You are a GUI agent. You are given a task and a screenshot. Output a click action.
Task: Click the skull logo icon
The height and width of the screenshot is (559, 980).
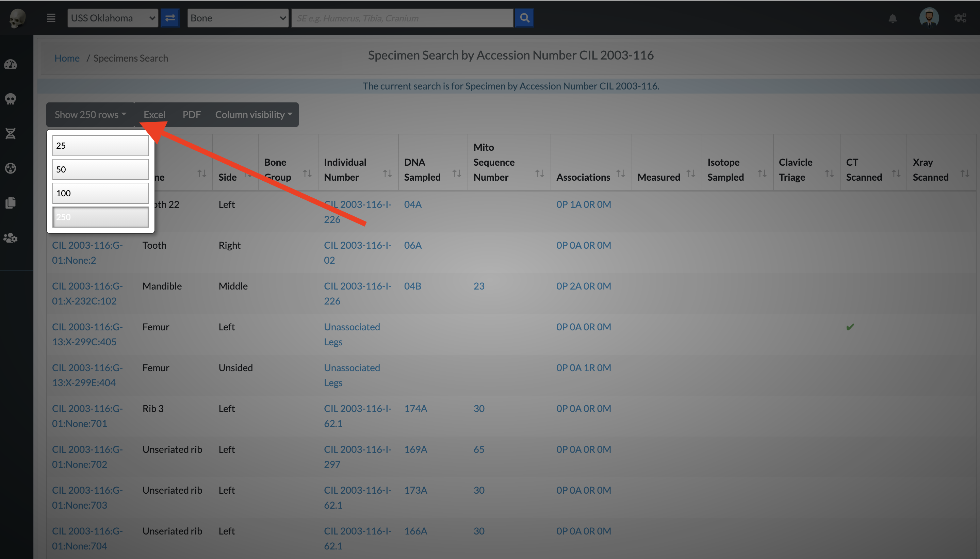pyautogui.click(x=17, y=18)
